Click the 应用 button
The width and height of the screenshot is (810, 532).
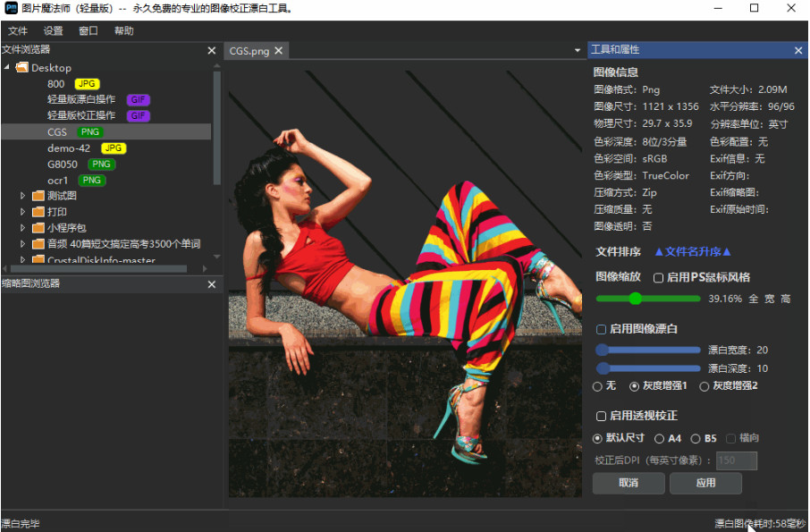(x=705, y=484)
